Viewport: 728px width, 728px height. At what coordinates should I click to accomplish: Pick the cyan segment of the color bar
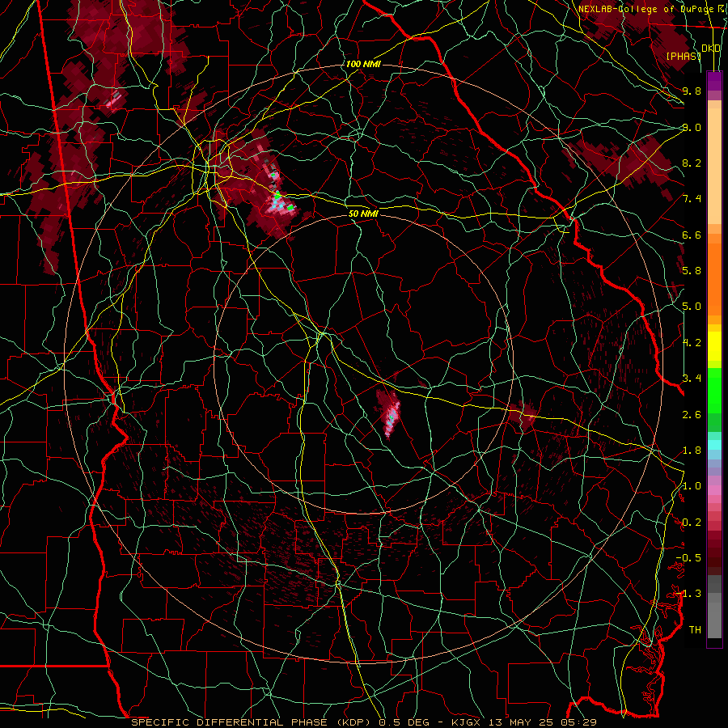pyautogui.click(x=714, y=444)
